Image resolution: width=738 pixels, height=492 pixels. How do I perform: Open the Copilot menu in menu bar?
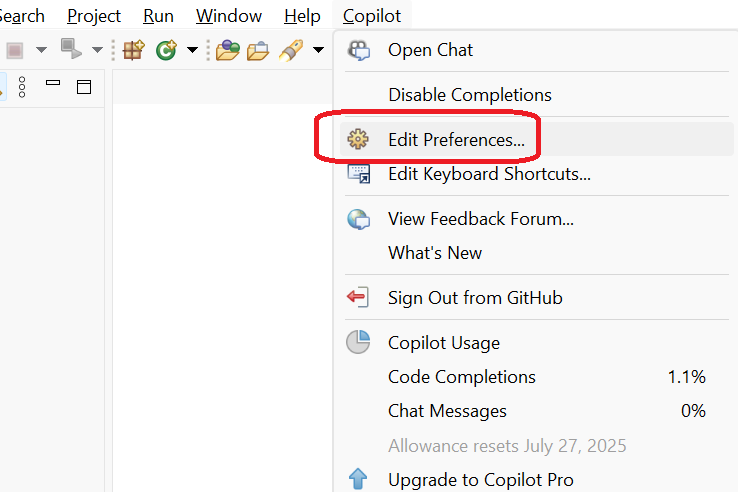(372, 16)
